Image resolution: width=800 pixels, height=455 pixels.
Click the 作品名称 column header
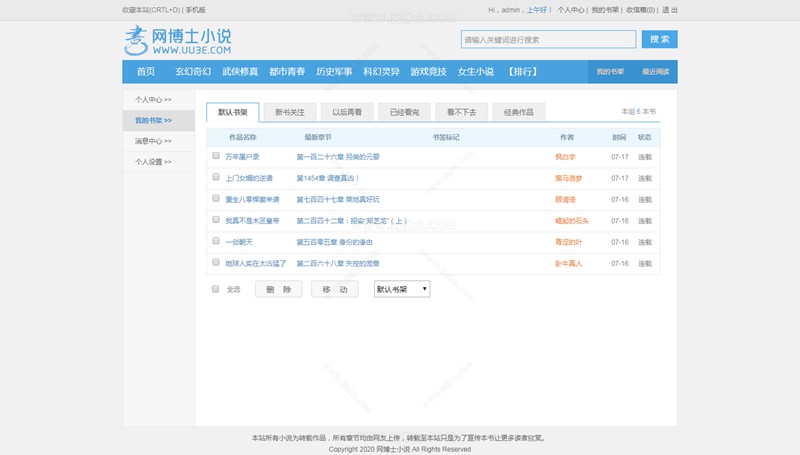(242, 137)
